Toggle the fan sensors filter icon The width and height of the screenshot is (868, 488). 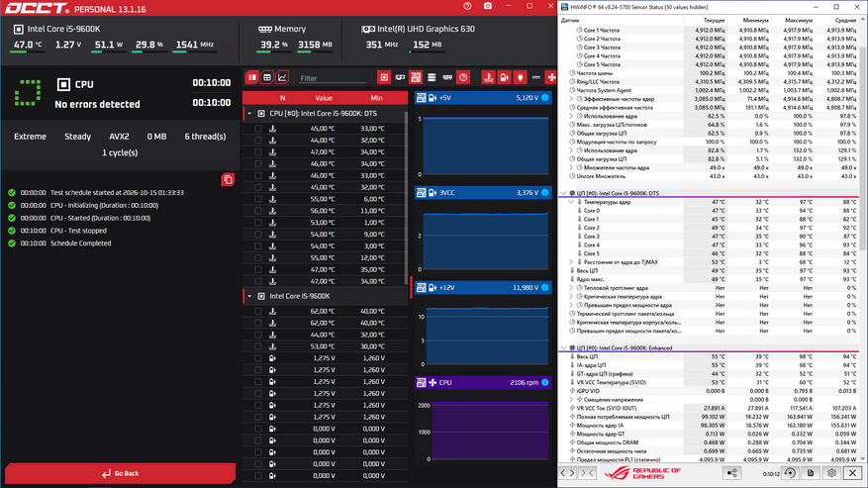tap(551, 77)
